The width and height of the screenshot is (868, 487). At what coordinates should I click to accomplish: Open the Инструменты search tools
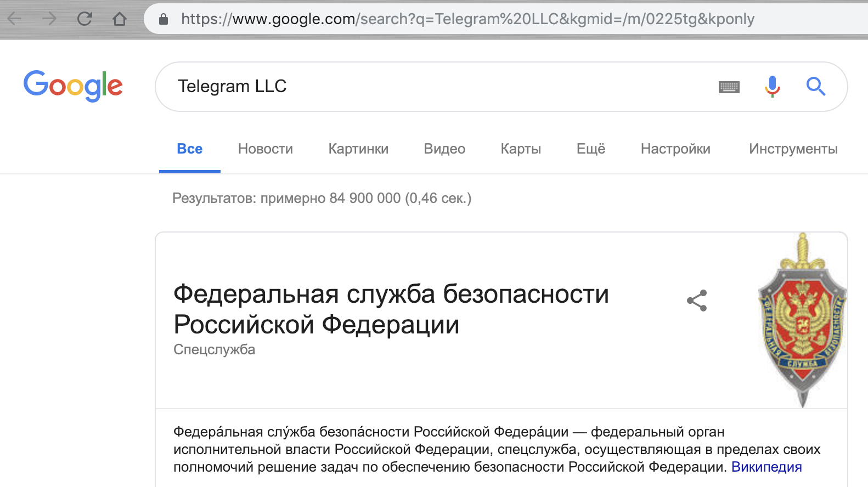pyautogui.click(x=793, y=149)
